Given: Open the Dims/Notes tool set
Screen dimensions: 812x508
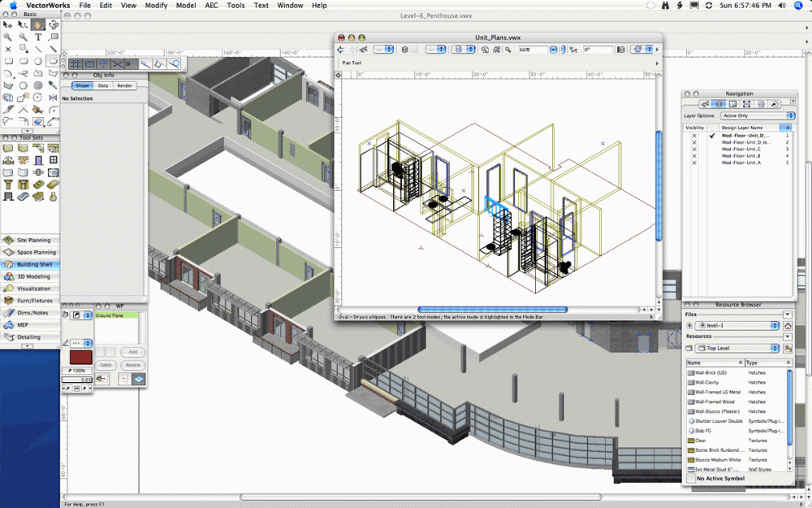Looking at the screenshot, I should [32, 313].
